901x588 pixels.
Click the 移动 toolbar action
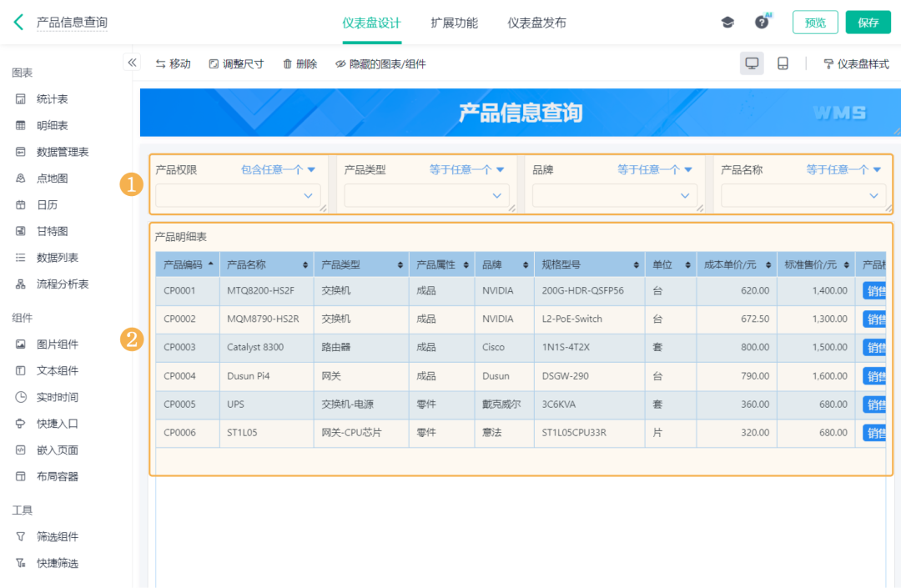tap(173, 63)
